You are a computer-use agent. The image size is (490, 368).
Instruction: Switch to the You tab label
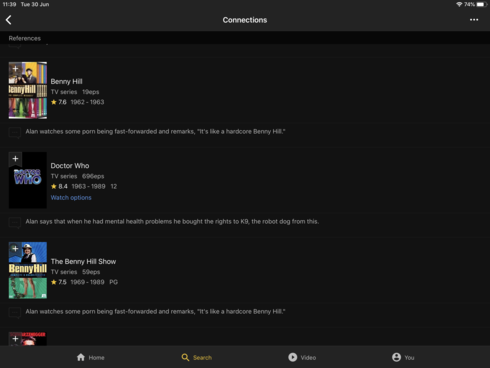[409, 358]
